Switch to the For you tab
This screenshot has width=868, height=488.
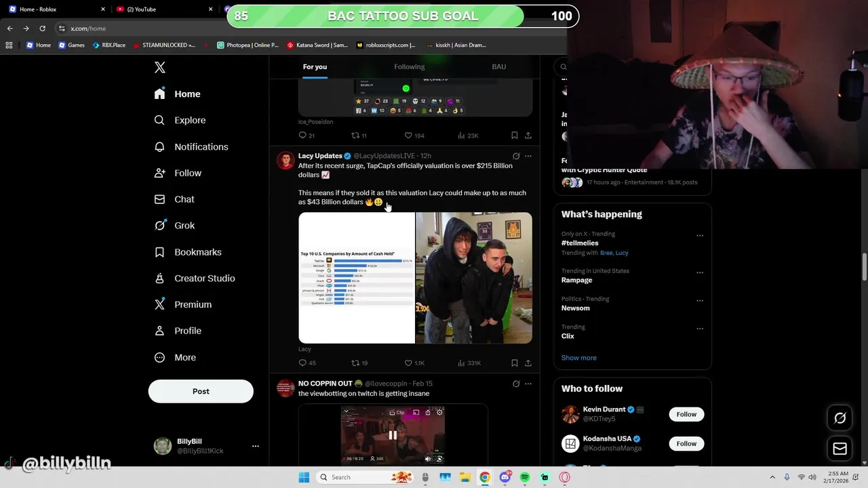[x=315, y=66]
